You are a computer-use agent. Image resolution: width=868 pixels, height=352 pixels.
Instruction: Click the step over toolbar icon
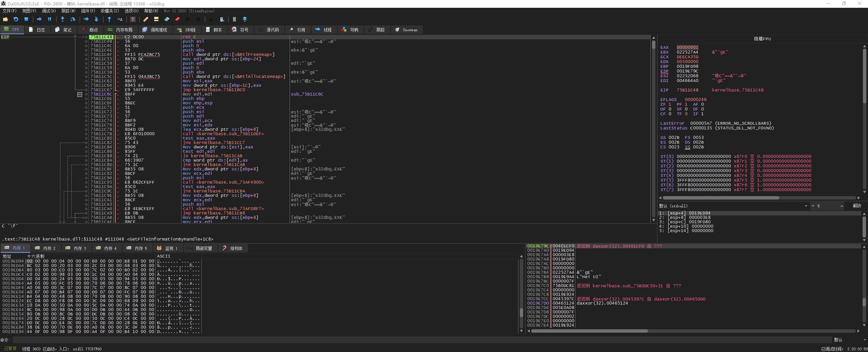(73, 19)
